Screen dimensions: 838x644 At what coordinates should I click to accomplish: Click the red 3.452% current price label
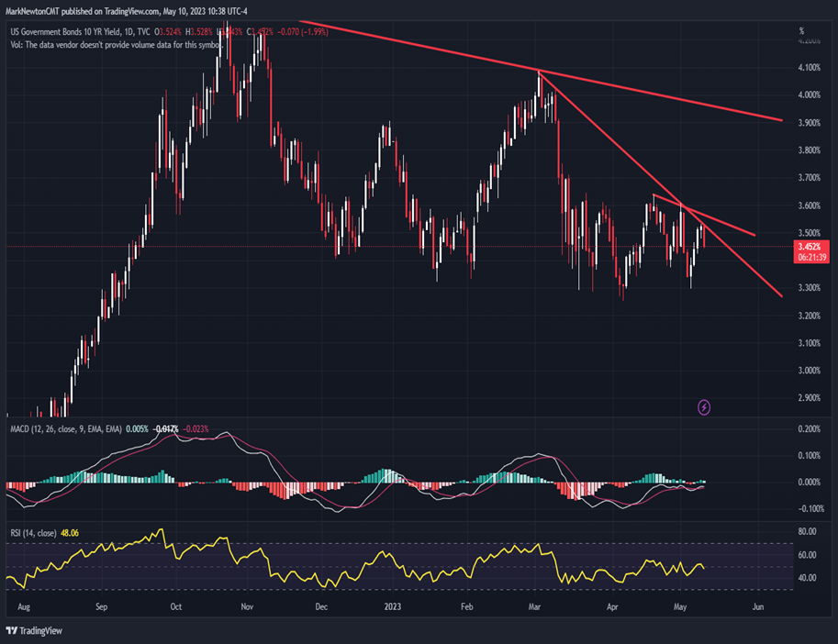811,246
